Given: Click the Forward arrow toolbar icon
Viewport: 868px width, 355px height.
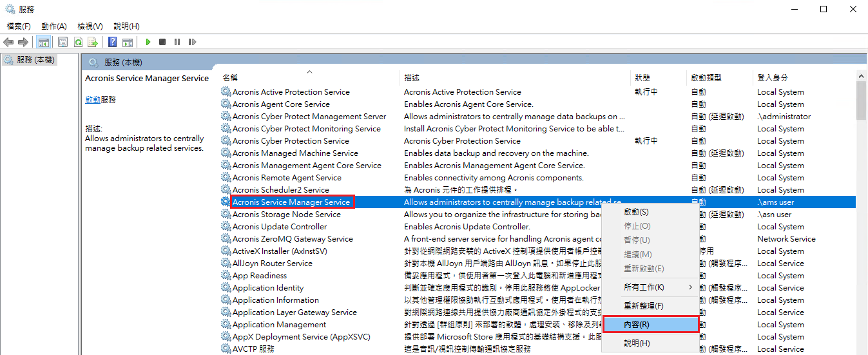Looking at the screenshot, I should coord(23,42).
